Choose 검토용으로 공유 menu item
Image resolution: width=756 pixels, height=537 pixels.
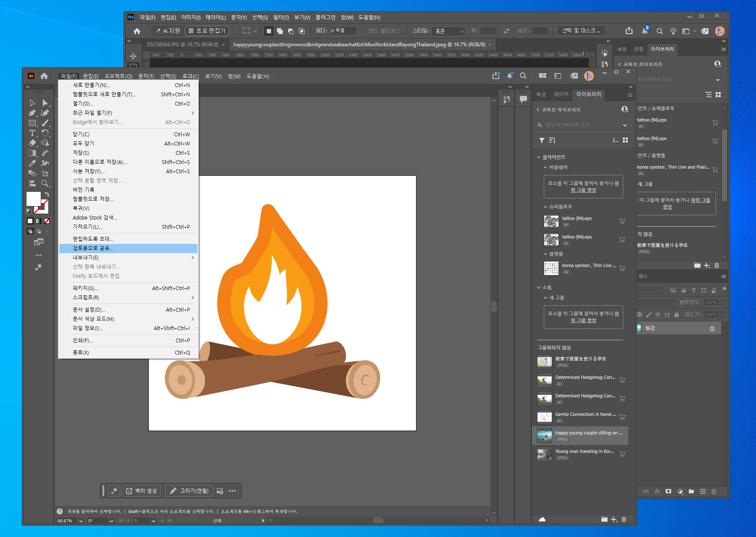point(128,248)
